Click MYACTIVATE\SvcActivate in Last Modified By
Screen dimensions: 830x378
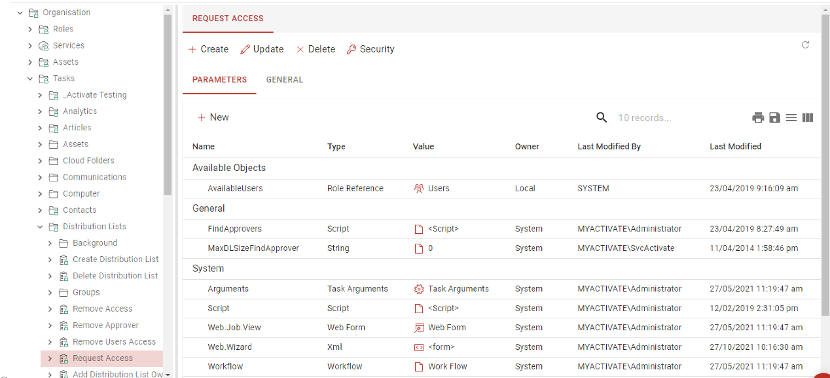coord(626,248)
